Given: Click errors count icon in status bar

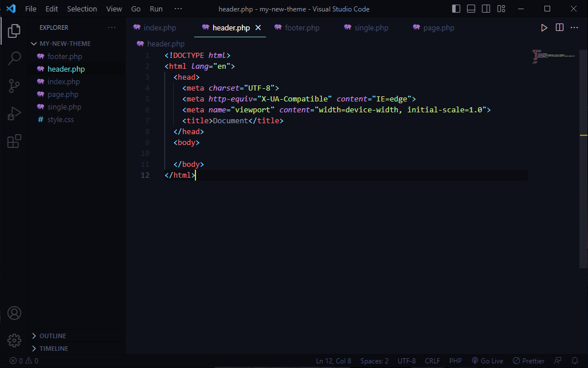Looking at the screenshot, I should click(16, 361).
